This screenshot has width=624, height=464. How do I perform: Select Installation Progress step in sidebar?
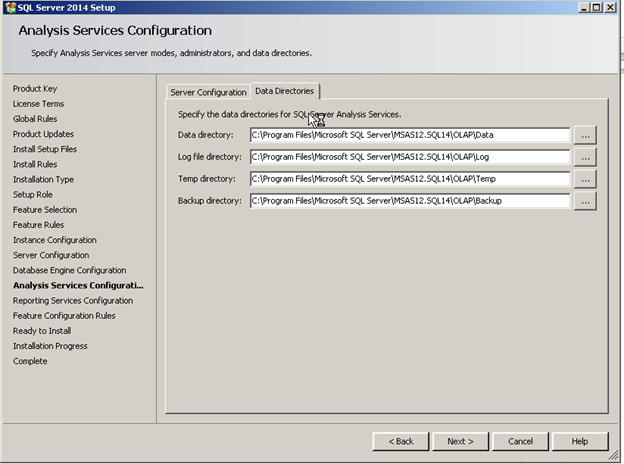(x=50, y=346)
